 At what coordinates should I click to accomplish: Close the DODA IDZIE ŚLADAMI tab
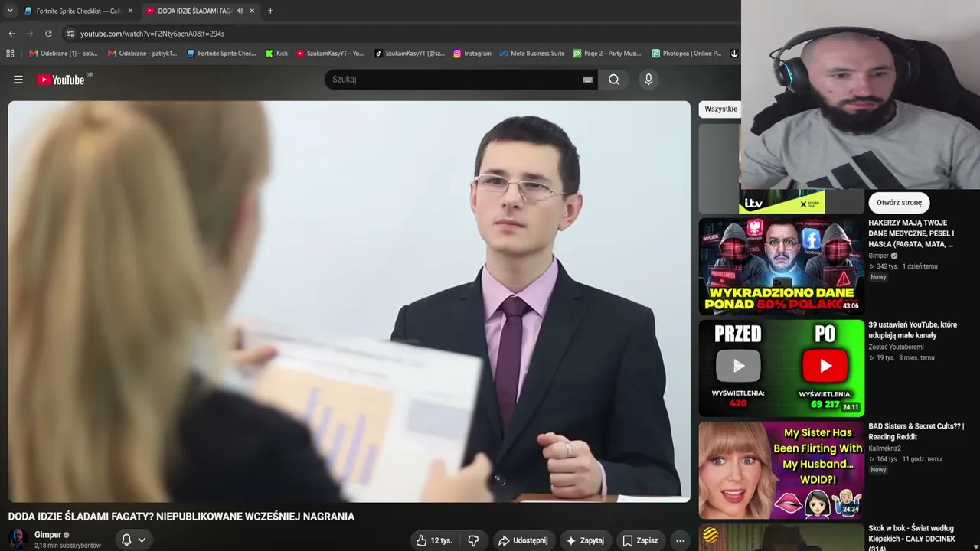[252, 11]
